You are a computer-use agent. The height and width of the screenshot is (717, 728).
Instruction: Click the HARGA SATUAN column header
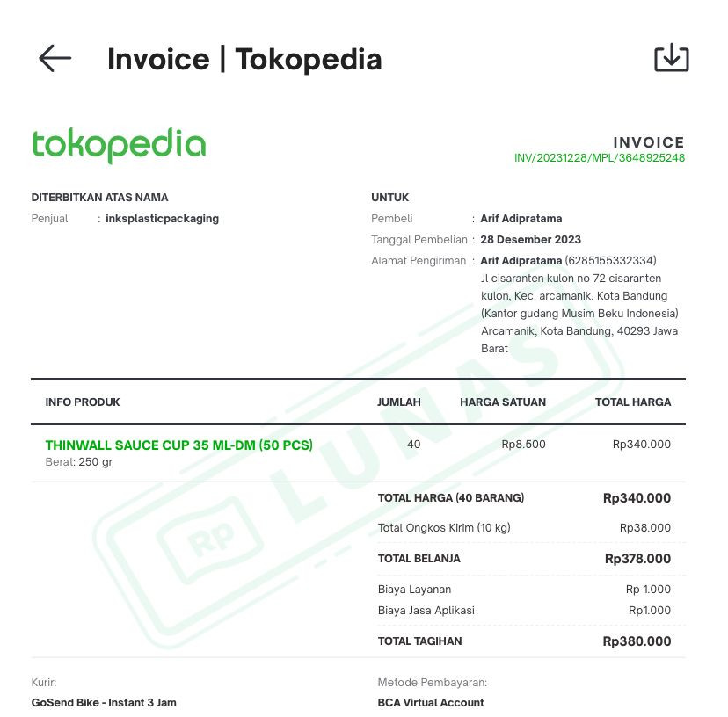[503, 402]
